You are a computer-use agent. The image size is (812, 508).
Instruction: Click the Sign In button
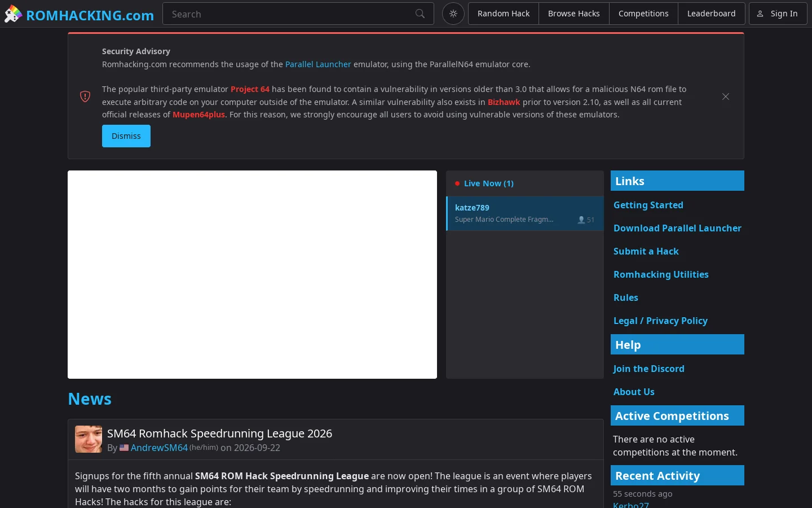[x=778, y=14]
